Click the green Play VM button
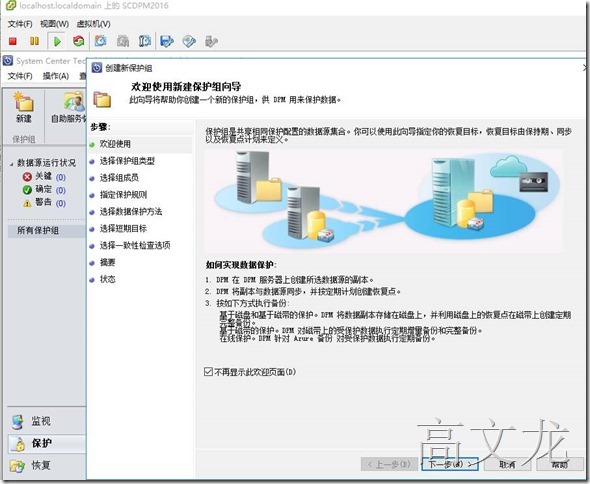This screenshot has width=590, height=484. point(57,41)
